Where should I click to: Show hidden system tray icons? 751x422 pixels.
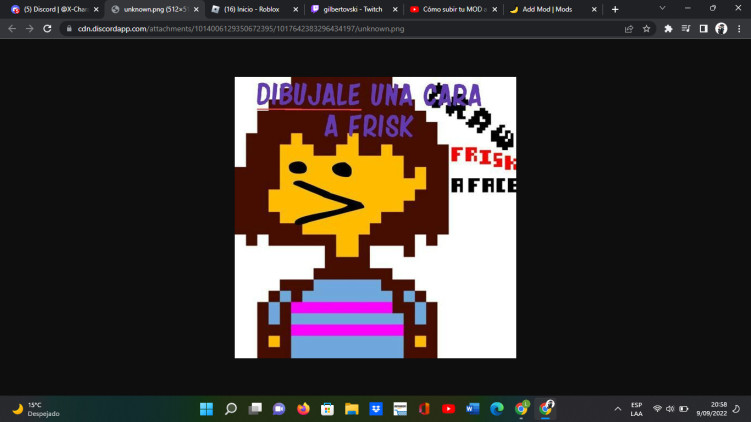tap(618, 409)
